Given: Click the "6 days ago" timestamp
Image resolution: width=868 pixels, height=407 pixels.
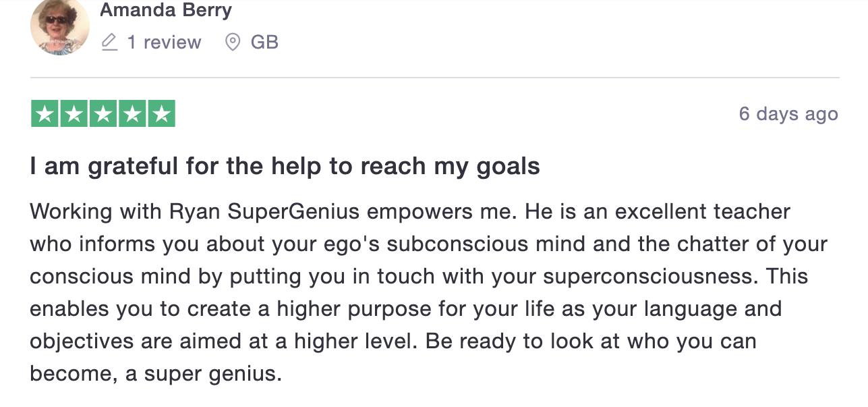Looking at the screenshot, I should coord(788,114).
